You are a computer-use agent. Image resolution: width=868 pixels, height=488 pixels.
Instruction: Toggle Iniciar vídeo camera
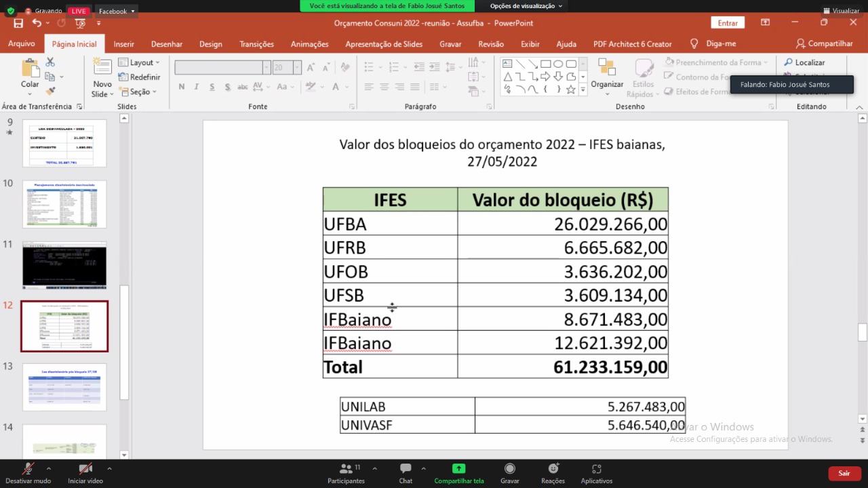[x=85, y=473]
